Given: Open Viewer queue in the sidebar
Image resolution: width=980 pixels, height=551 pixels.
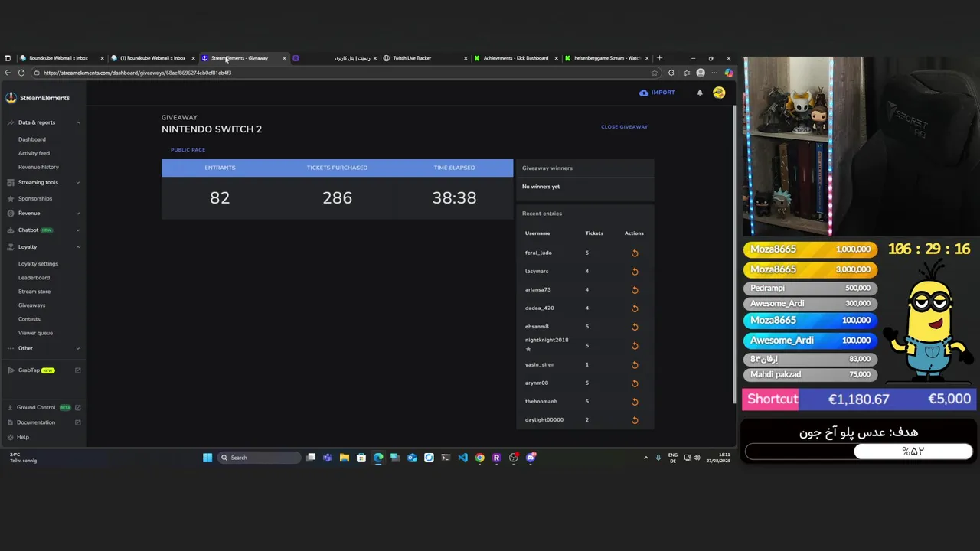Looking at the screenshot, I should (x=35, y=333).
